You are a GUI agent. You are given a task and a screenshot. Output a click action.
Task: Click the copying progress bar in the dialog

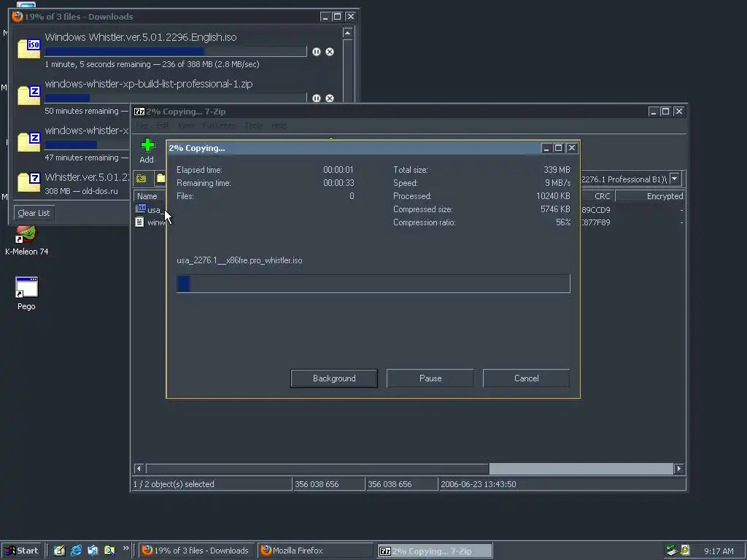[x=373, y=284]
